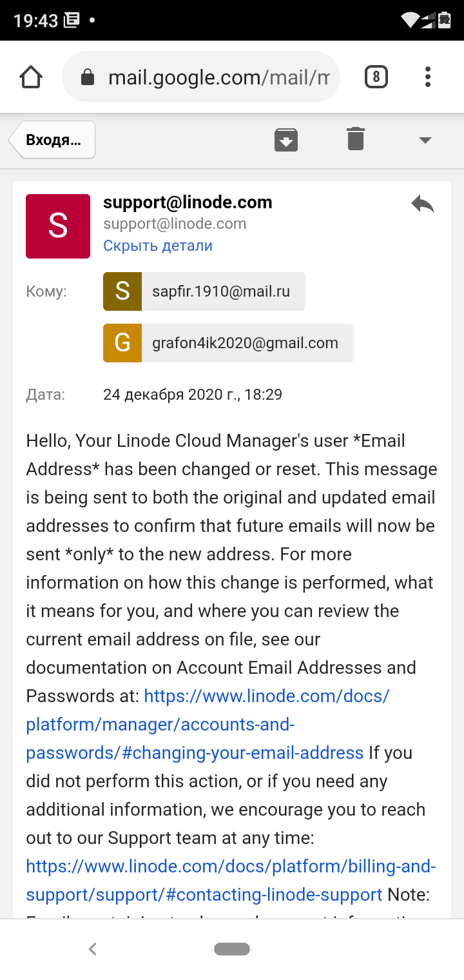Tap the red S sender avatar
The width and height of the screenshot is (464, 980).
(x=58, y=226)
